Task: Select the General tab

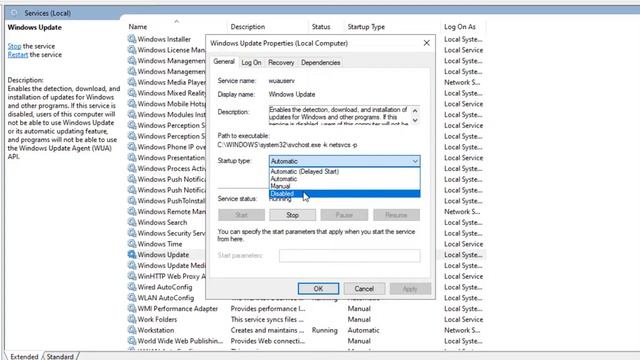Action: pos(224,62)
